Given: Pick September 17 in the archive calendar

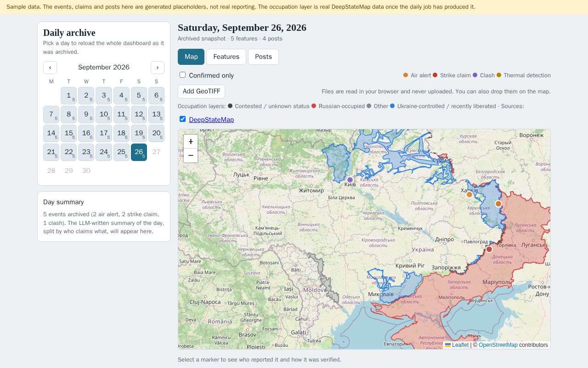Looking at the screenshot, I should point(104,133).
